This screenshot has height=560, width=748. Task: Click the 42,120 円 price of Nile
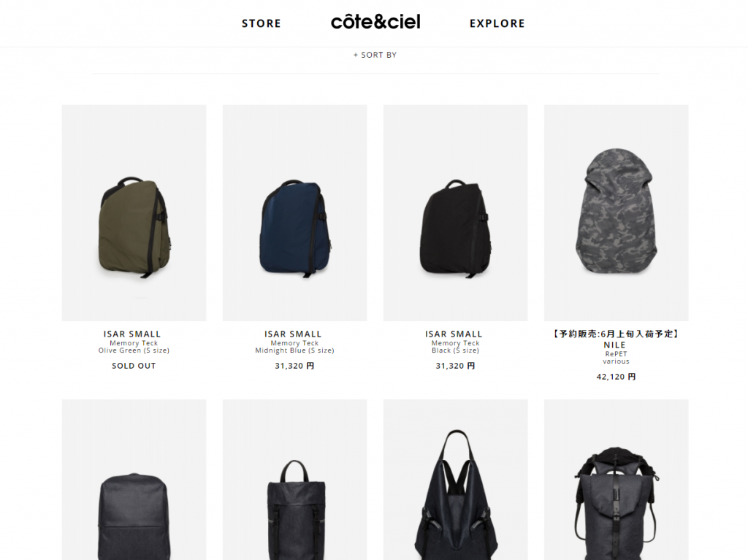tap(617, 377)
